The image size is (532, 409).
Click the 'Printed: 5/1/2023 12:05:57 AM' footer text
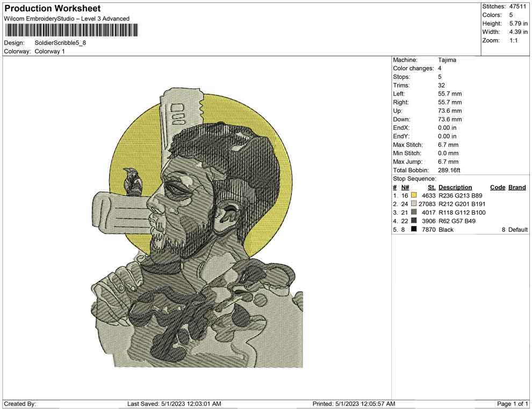[354, 404]
